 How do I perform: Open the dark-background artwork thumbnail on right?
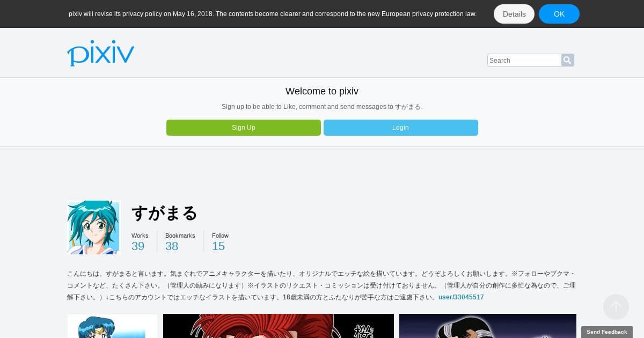coord(488,326)
